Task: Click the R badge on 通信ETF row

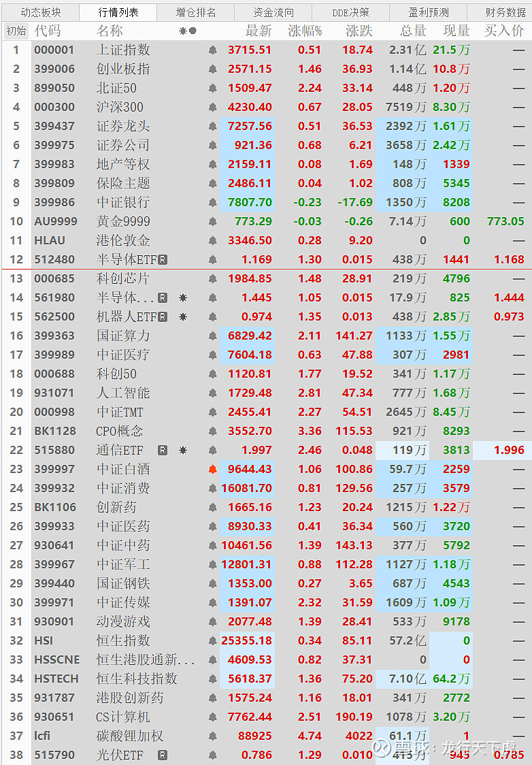Action: tap(163, 451)
